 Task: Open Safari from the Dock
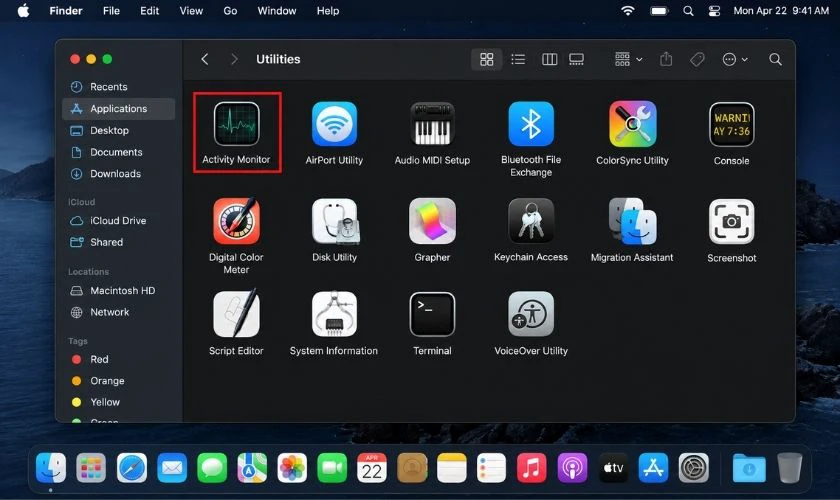pos(132,468)
